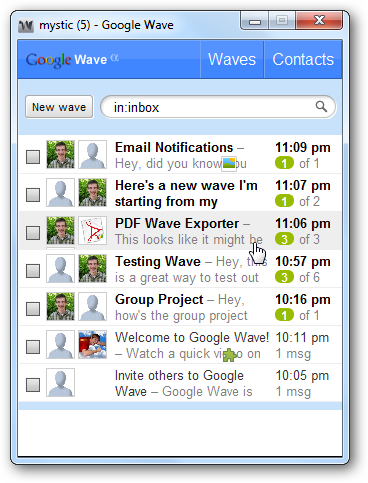Click the image attachment icon in Email Notifications

229,164
